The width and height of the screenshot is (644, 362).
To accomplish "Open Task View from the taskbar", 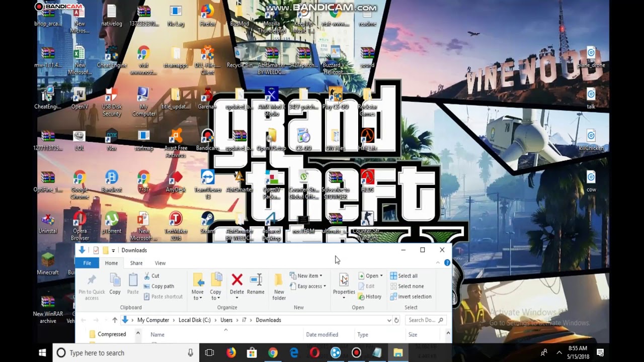I will click(x=210, y=353).
